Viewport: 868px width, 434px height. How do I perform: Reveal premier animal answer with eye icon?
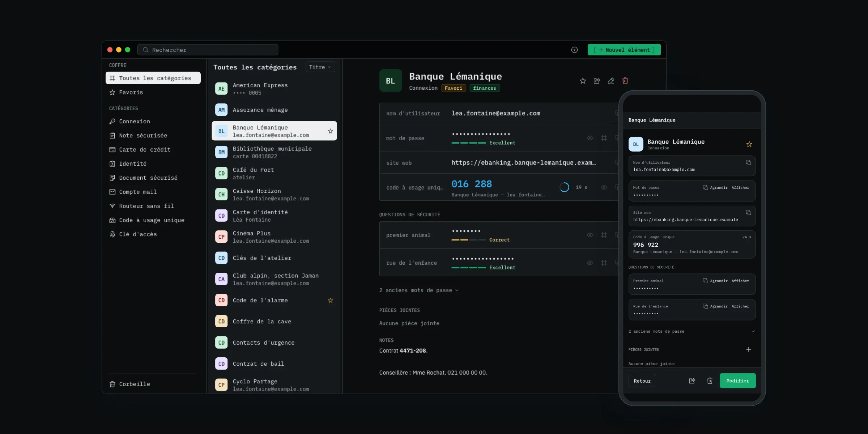pyautogui.click(x=590, y=235)
